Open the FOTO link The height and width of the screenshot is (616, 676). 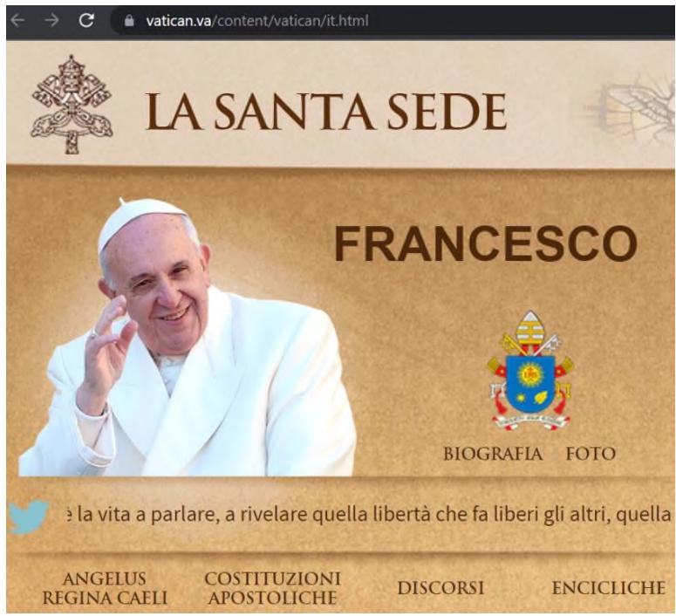tap(590, 454)
